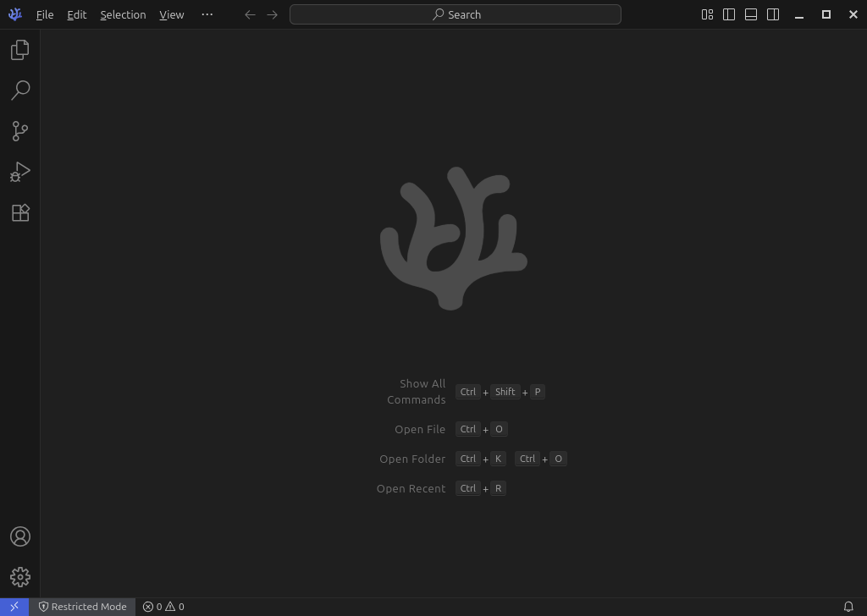Open the Source Control view
This screenshot has width=867, height=616.
[20, 131]
